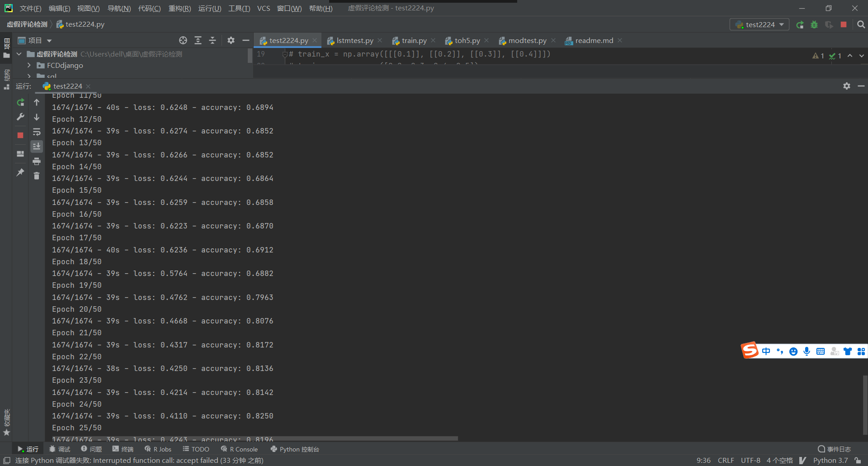Print the console output
The image size is (868, 466).
37,162
